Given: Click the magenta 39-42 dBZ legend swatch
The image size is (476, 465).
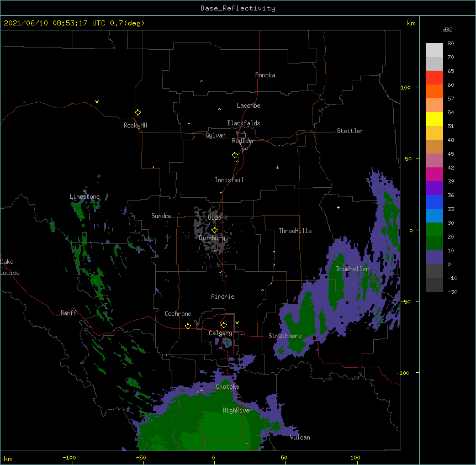Looking at the screenshot, I should click(434, 174).
